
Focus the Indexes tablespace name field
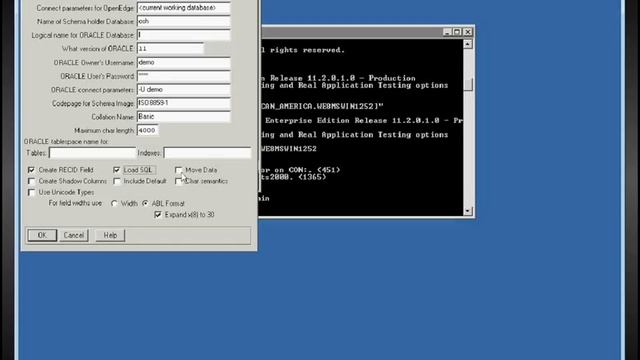tap(207, 153)
